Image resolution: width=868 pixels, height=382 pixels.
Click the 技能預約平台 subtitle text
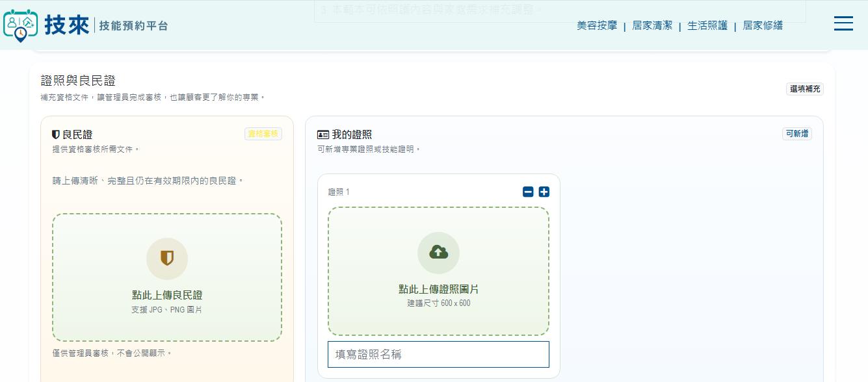pos(133,25)
